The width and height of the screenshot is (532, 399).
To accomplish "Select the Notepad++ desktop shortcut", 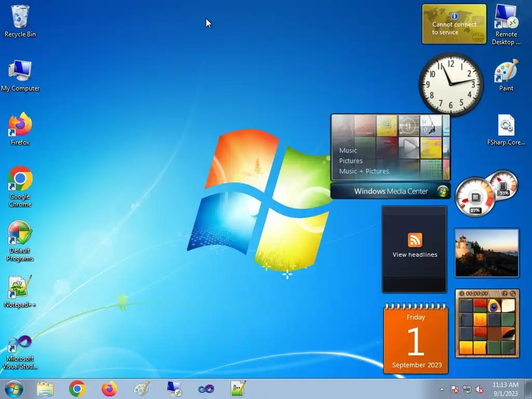I will [20, 291].
